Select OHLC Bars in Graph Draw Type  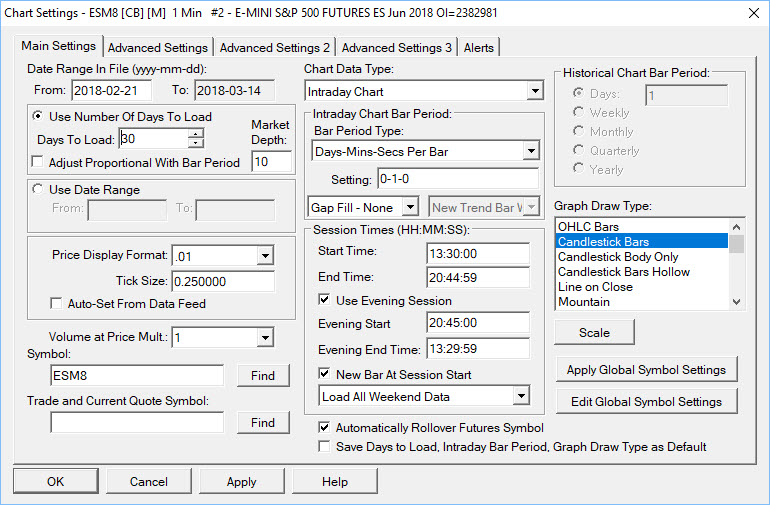click(x=642, y=226)
